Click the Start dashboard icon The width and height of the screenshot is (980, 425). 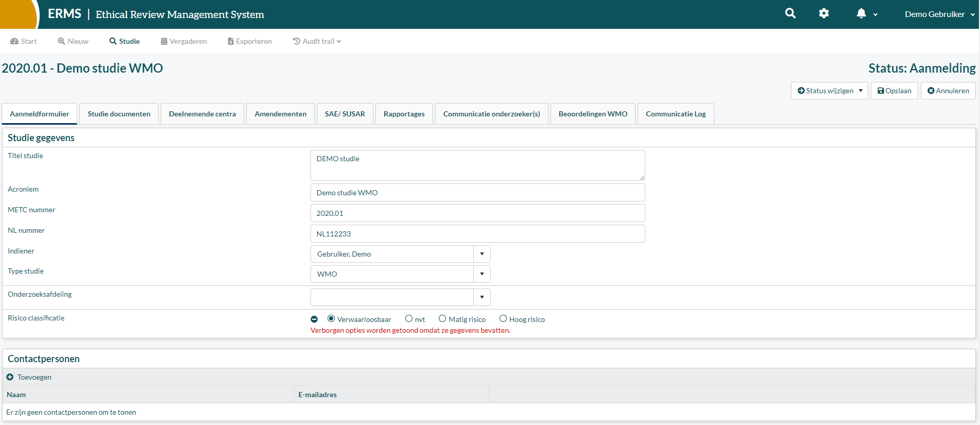(14, 41)
